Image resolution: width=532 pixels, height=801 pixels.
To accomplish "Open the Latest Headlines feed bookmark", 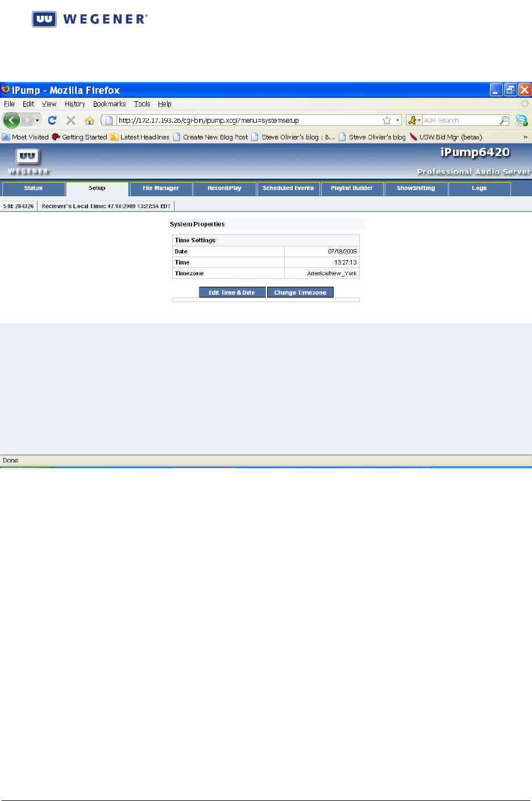I will click(140, 137).
